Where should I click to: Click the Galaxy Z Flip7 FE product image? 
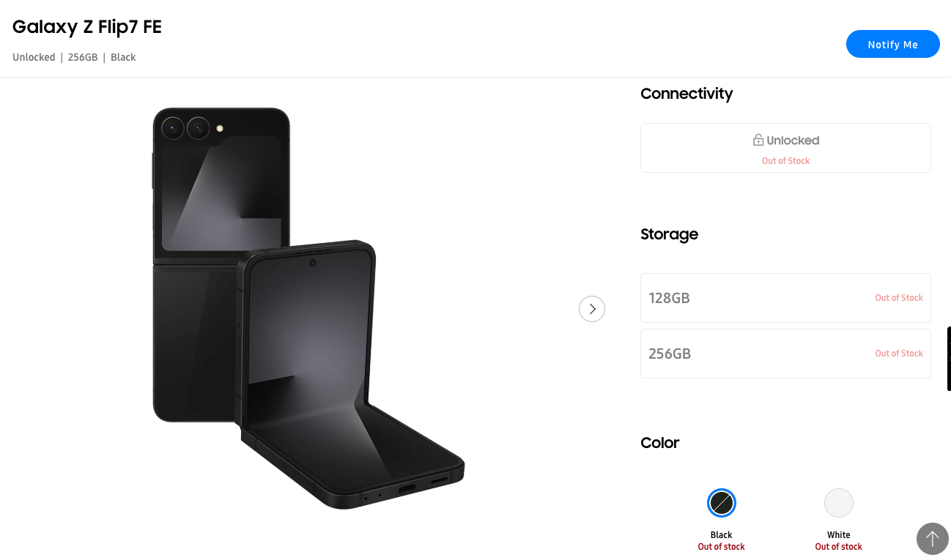308,308
